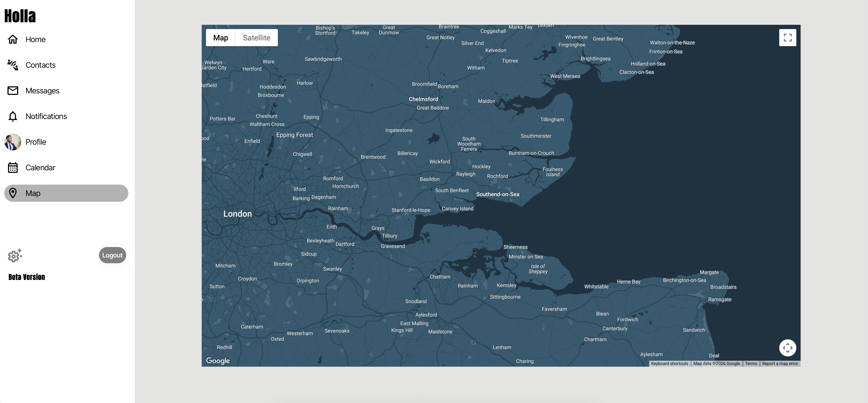Open the Terms link on map

tap(751, 364)
